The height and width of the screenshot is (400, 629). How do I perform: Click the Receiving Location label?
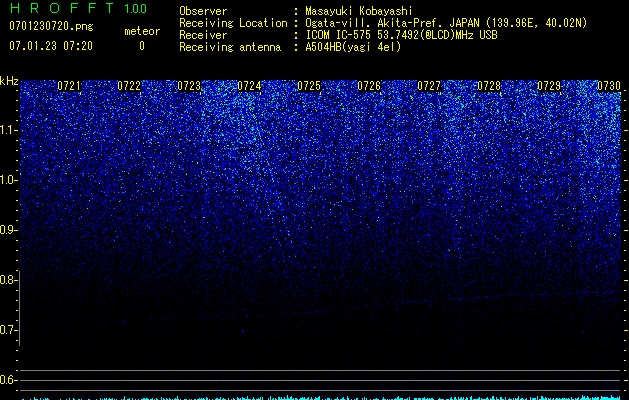233,23
